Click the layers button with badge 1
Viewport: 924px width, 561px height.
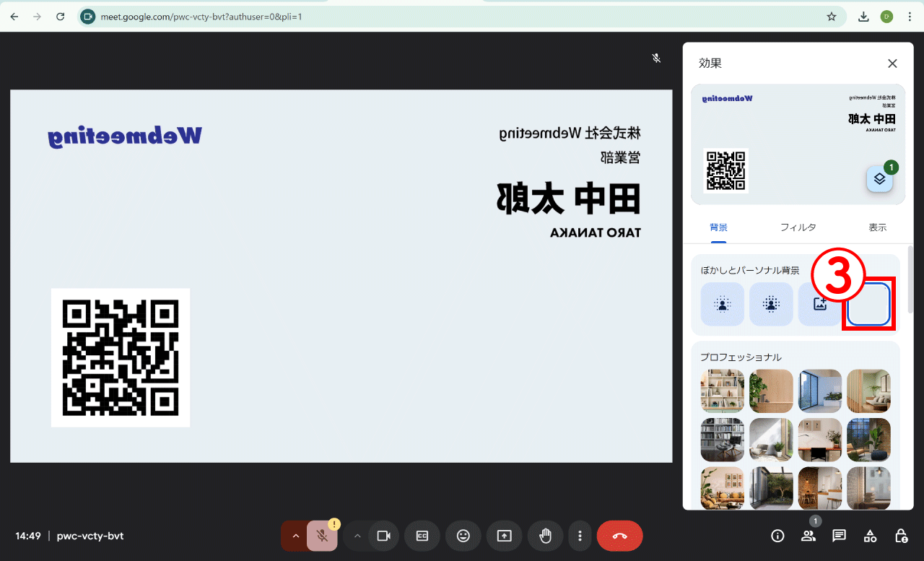879,178
